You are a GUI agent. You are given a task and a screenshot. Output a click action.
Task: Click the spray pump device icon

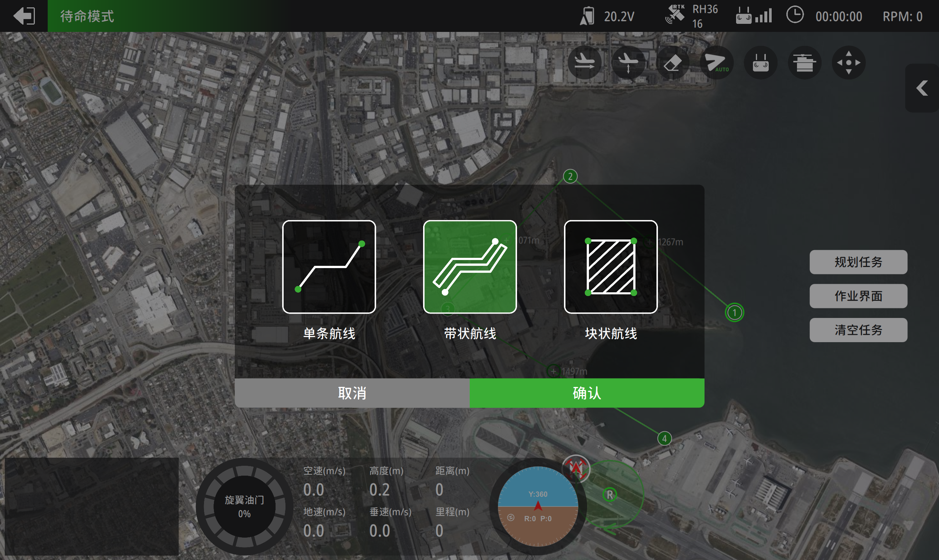click(x=805, y=63)
